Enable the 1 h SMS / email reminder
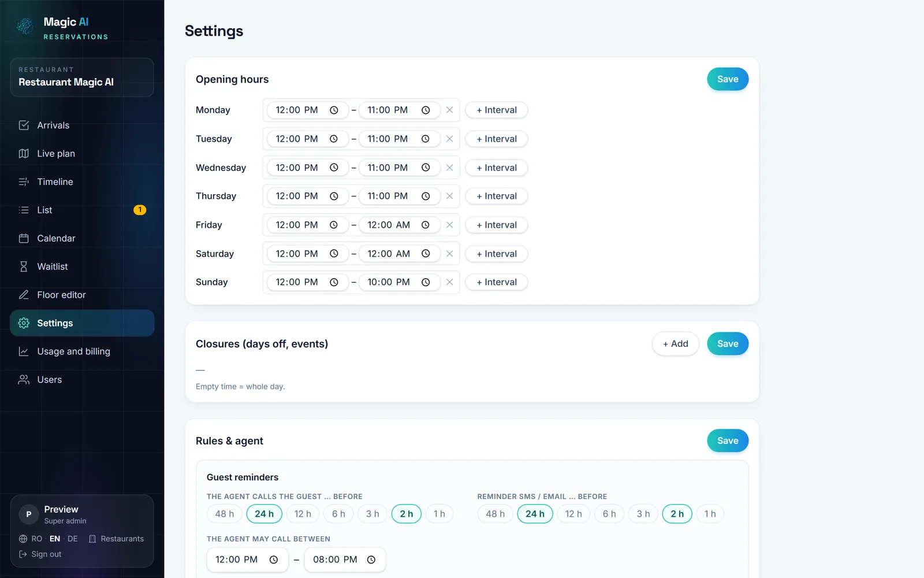 click(x=710, y=514)
